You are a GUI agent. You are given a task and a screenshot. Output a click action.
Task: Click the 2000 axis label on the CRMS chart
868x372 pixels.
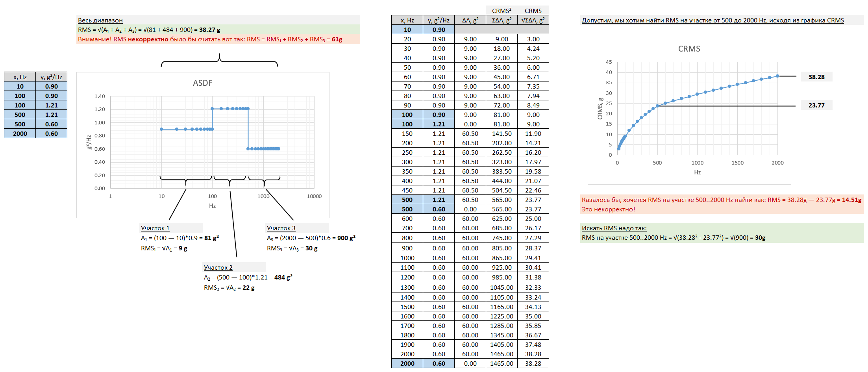click(x=777, y=163)
